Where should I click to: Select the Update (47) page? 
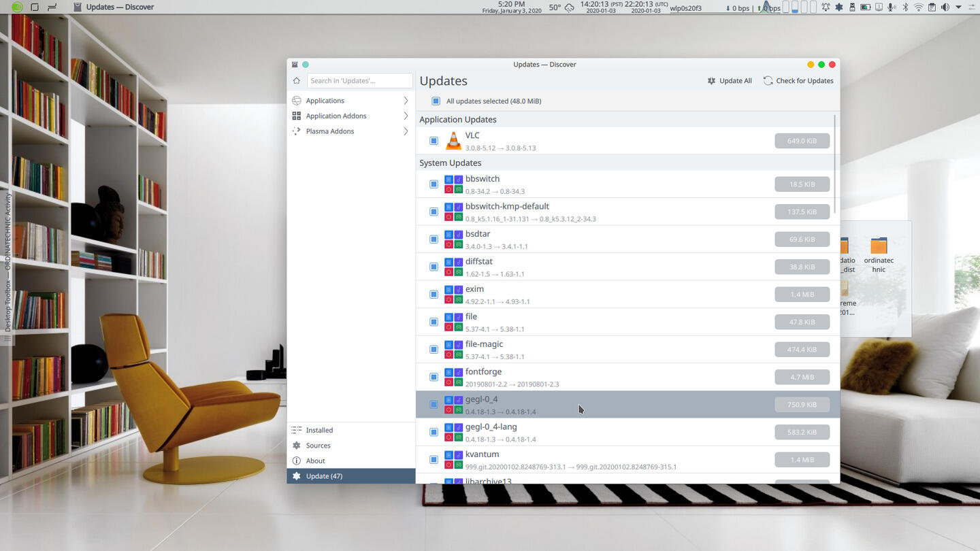tap(351, 476)
